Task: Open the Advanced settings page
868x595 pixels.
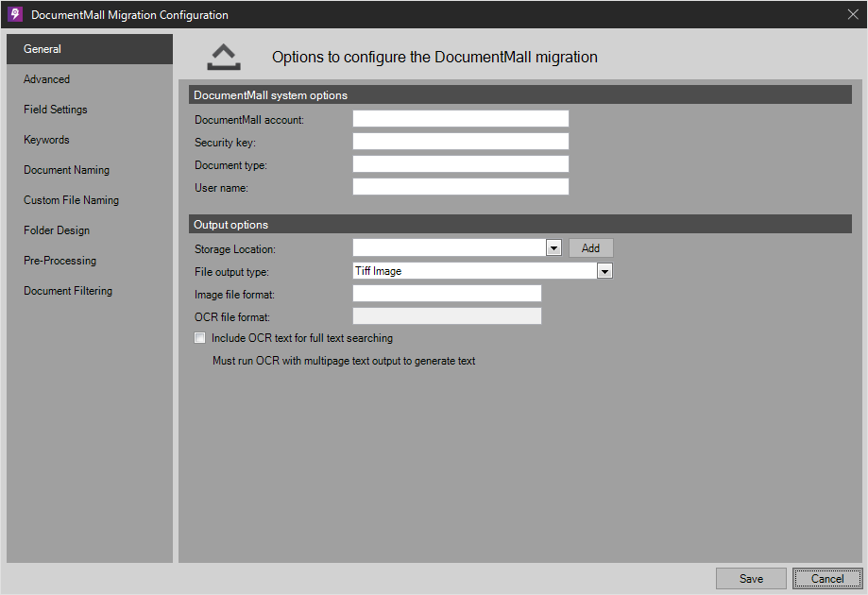Action: 90,79
